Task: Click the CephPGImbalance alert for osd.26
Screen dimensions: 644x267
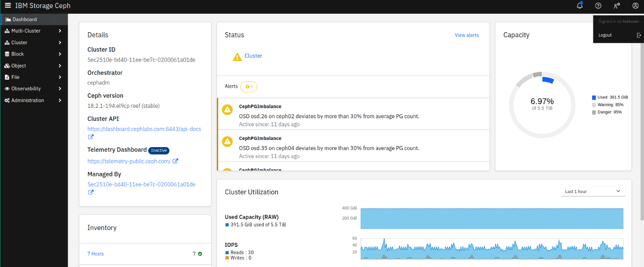Action: pyautogui.click(x=353, y=114)
